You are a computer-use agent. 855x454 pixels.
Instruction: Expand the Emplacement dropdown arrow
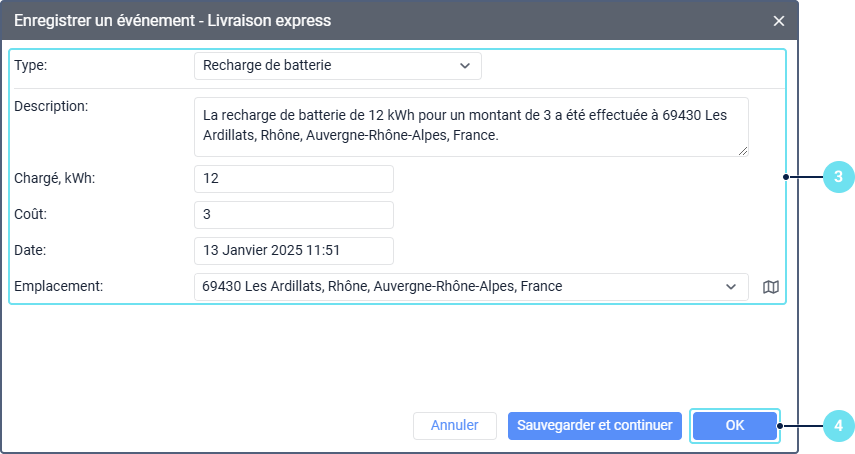(730, 287)
